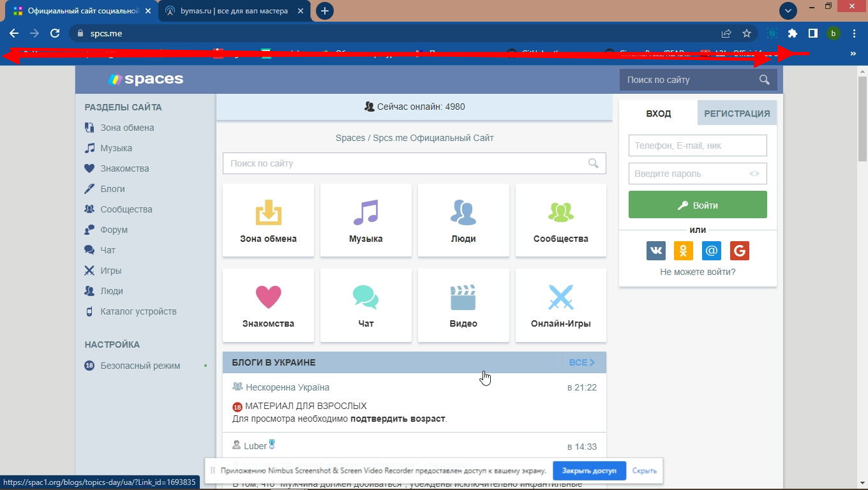Expand all blogs via ВСЕ arrow
The image size is (868, 490).
click(582, 362)
